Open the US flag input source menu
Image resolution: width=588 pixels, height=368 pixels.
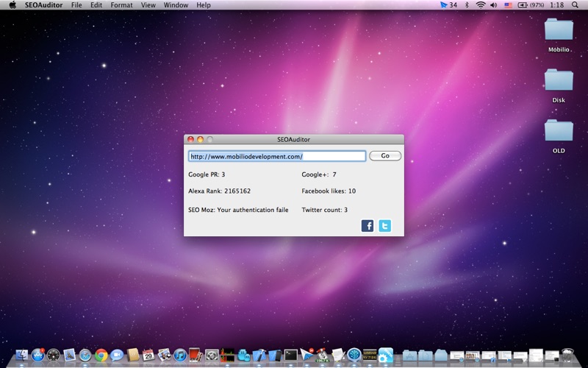(508, 5)
